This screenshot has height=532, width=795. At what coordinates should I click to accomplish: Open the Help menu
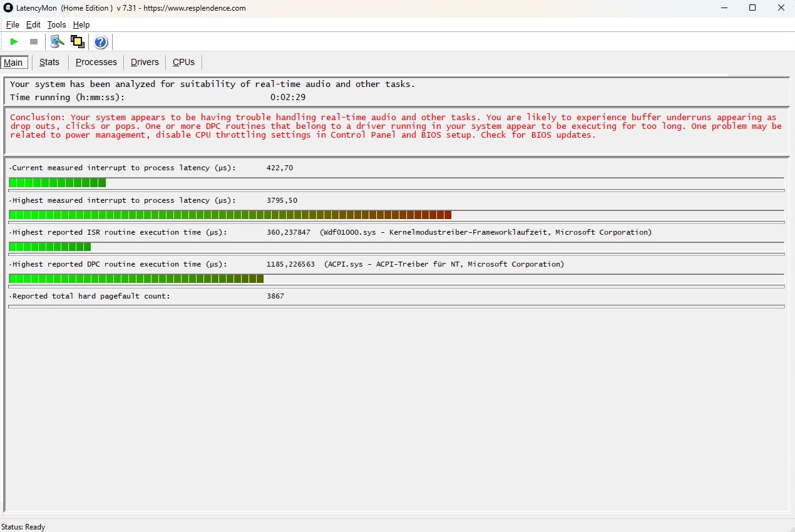[x=81, y=25]
